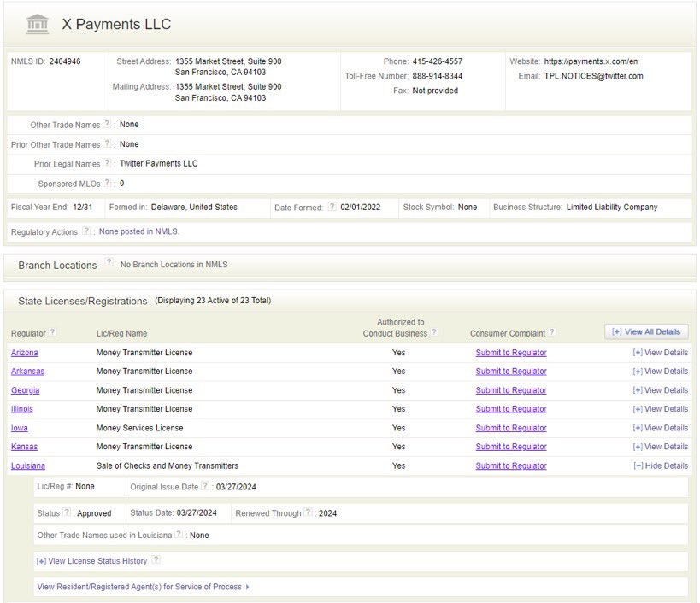Click help icon beside Other Trade Names used in Louisiana
This screenshot has height=603, width=700.
[x=179, y=534]
